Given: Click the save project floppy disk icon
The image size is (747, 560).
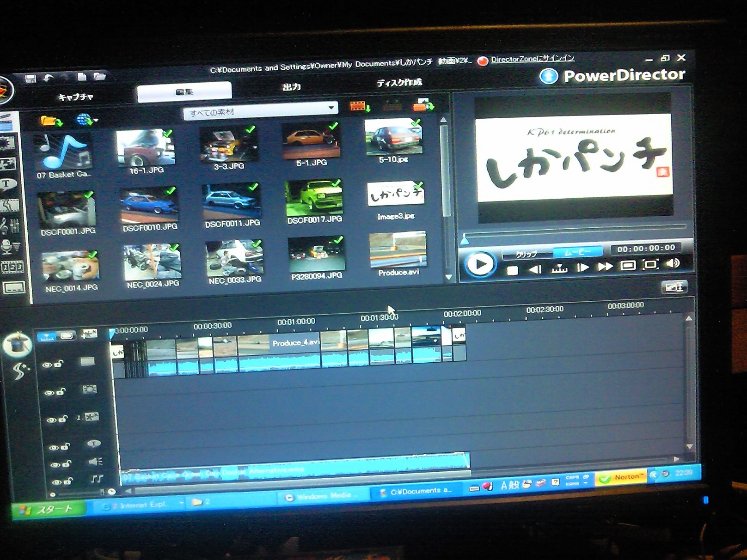Looking at the screenshot, I should point(31,78).
